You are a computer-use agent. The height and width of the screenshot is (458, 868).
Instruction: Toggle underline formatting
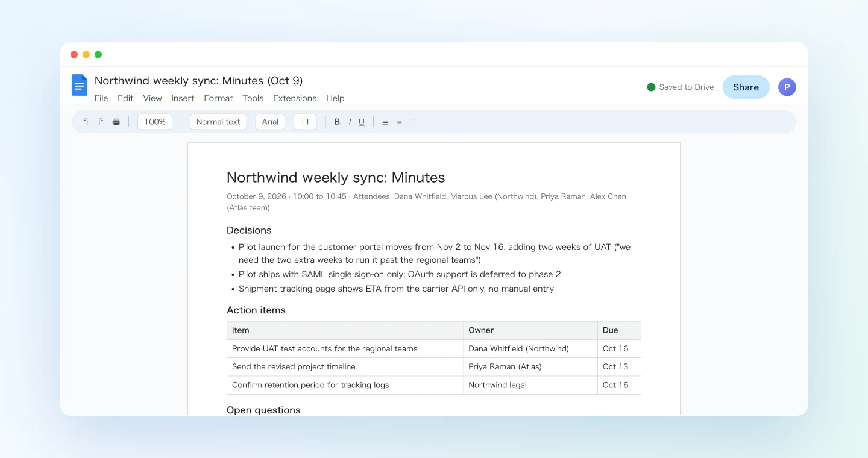tap(362, 122)
